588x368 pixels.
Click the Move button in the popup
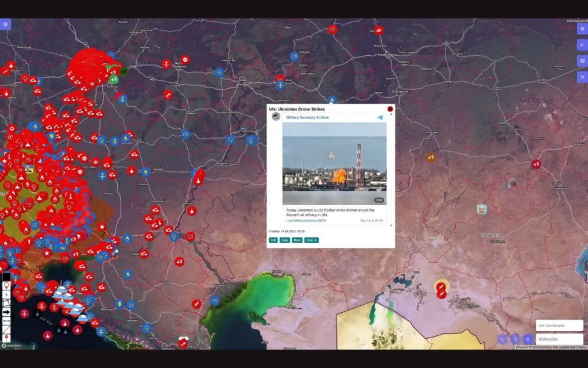click(x=297, y=240)
